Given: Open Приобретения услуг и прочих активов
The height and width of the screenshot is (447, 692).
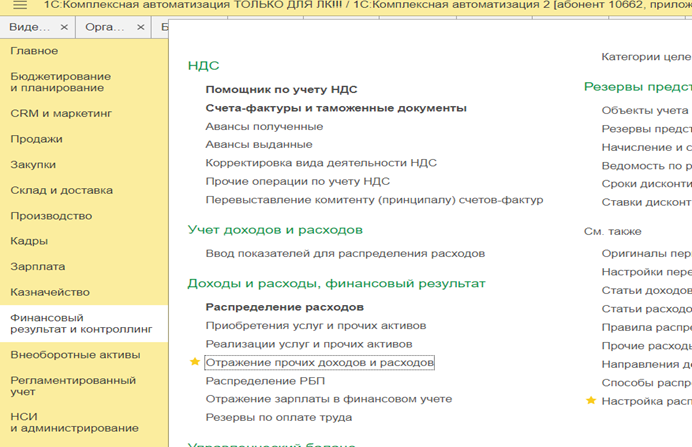Looking at the screenshot, I should coord(316,326).
